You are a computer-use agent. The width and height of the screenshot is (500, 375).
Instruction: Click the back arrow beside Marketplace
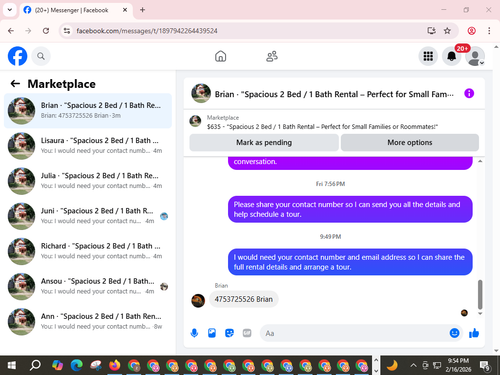[x=15, y=83]
